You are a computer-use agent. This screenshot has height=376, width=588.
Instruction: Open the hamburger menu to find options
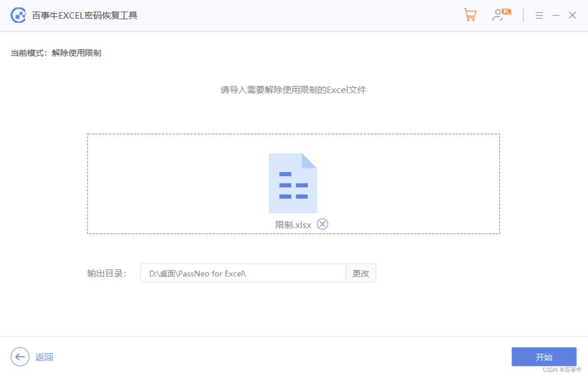[539, 15]
